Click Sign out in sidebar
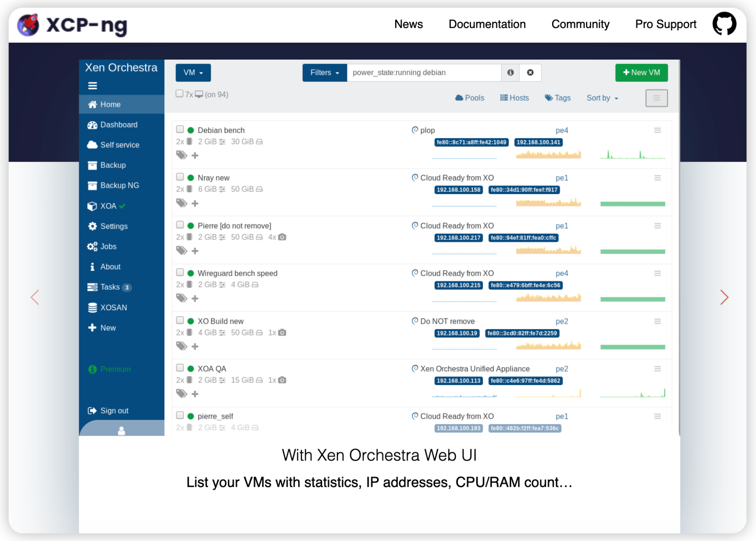The image size is (756, 541). tap(122, 410)
